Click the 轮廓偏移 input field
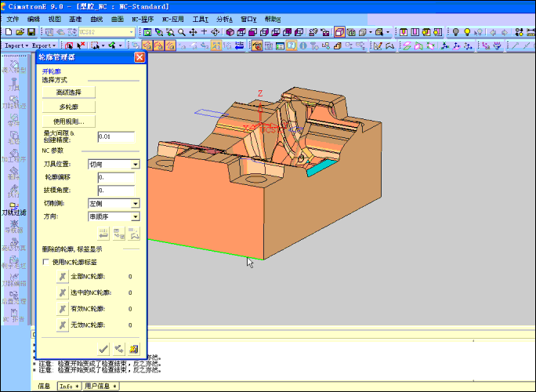Image resolution: width=536 pixels, height=392 pixels. click(x=116, y=177)
